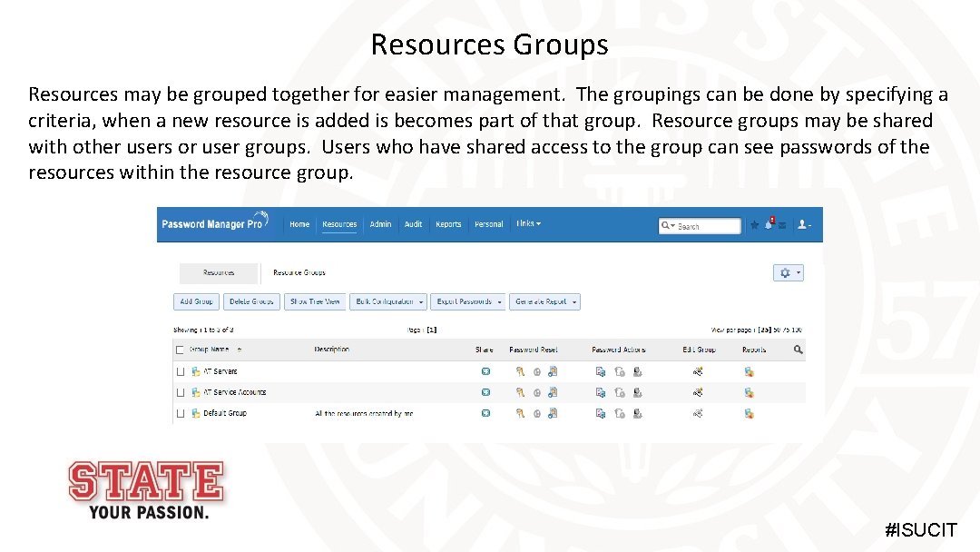The height and width of the screenshot is (552, 980).
Task: Click the Description column header
Action: (x=332, y=350)
